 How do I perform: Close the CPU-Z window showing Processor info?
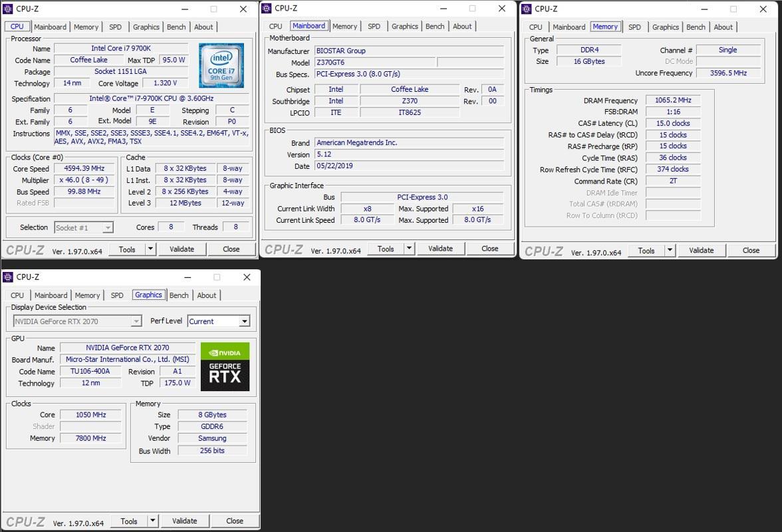click(x=243, y=9)
